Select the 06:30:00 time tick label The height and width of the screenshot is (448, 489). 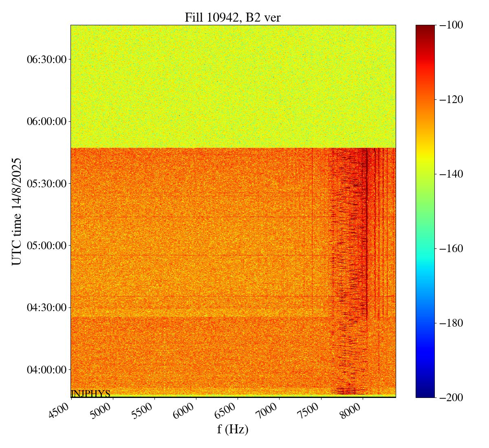pos(46,59)
